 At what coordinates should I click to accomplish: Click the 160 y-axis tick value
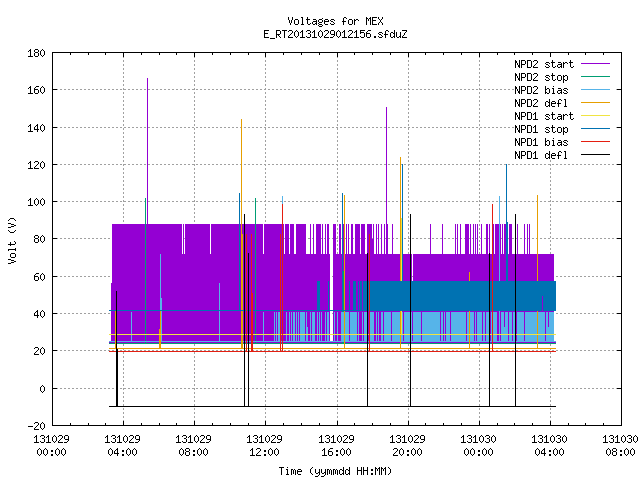click(x=36, y=90)
